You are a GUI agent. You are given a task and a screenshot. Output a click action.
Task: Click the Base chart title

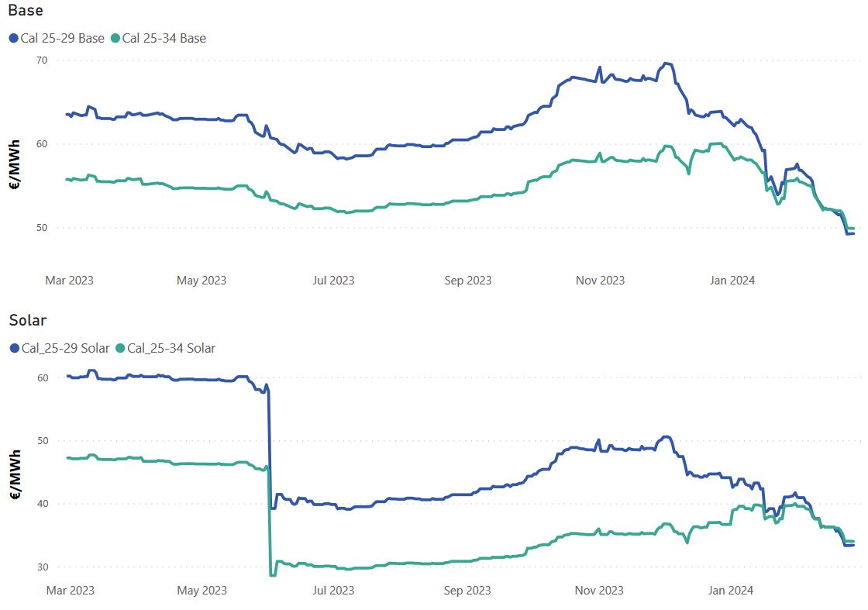click(x=26, y=11)
